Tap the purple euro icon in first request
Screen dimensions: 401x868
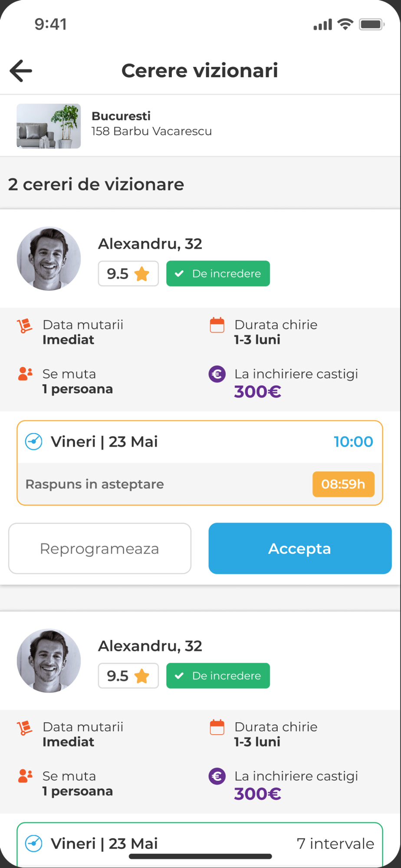pyautogui.click(x=217, y=374)
